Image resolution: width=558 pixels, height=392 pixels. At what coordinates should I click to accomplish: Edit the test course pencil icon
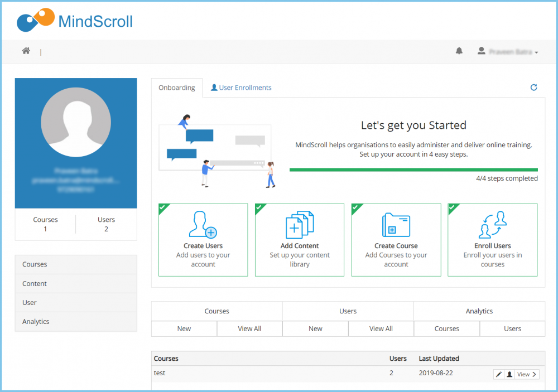click(498, 374)
